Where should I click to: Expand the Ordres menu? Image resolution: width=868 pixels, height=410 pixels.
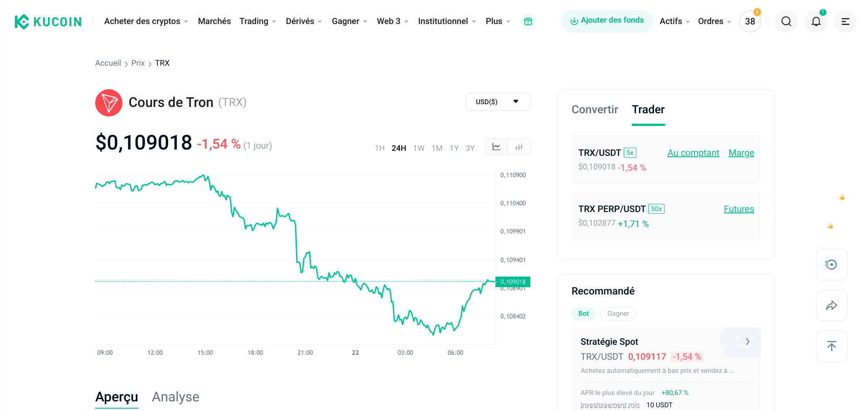[714, 21]
